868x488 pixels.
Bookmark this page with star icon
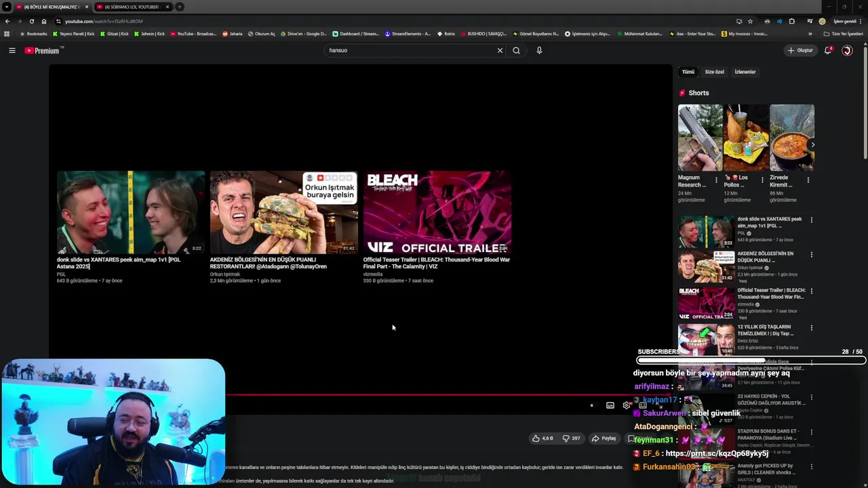tap(750, 21)
